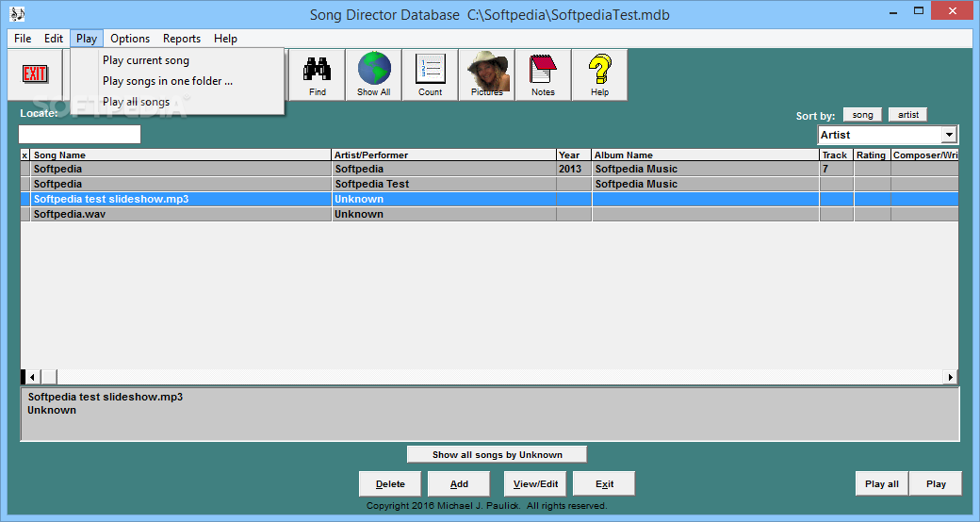Click the x column header
The height and width of the screenshot is (522, 980).
pos(25,155)
